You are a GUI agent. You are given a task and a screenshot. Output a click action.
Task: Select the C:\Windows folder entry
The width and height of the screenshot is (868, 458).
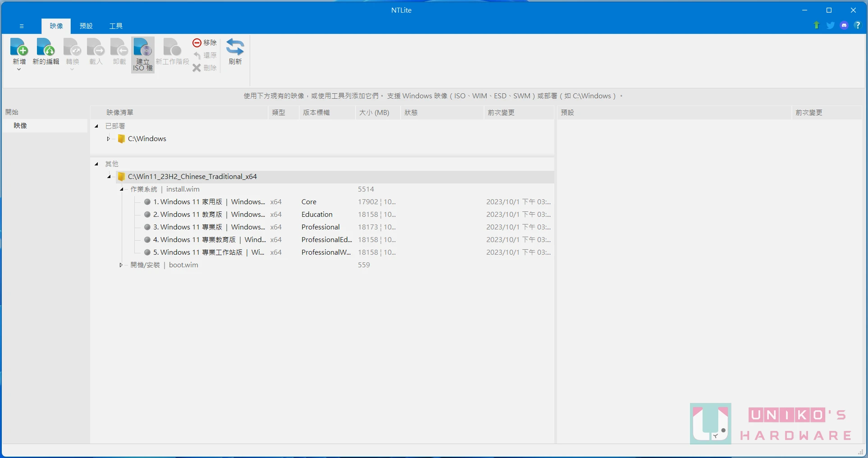147,139
